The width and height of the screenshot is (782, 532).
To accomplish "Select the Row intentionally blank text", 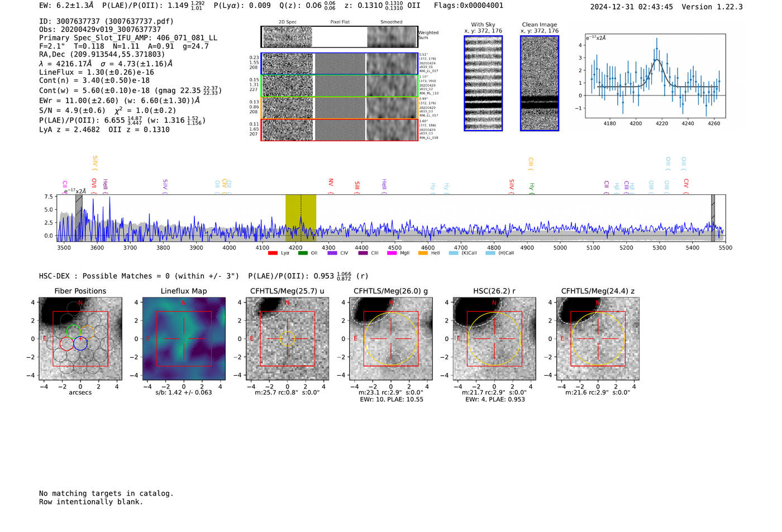I will (x=91, y=502).
